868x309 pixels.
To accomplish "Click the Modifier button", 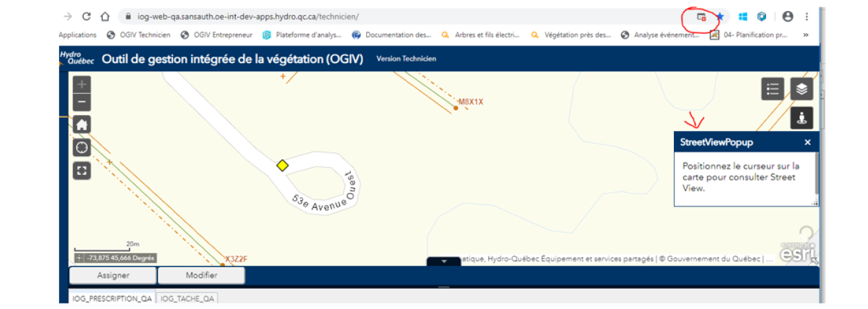I will [202, 275].
